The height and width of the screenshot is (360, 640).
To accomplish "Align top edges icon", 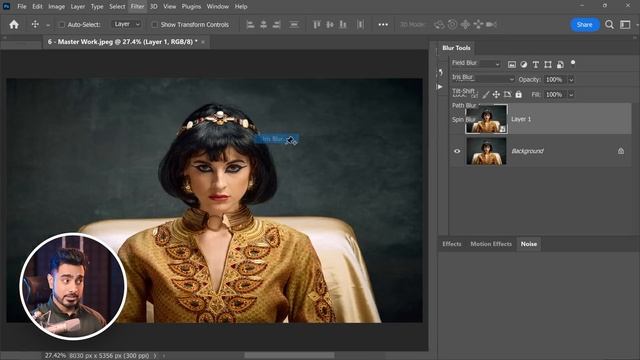I will coord(317,24).
